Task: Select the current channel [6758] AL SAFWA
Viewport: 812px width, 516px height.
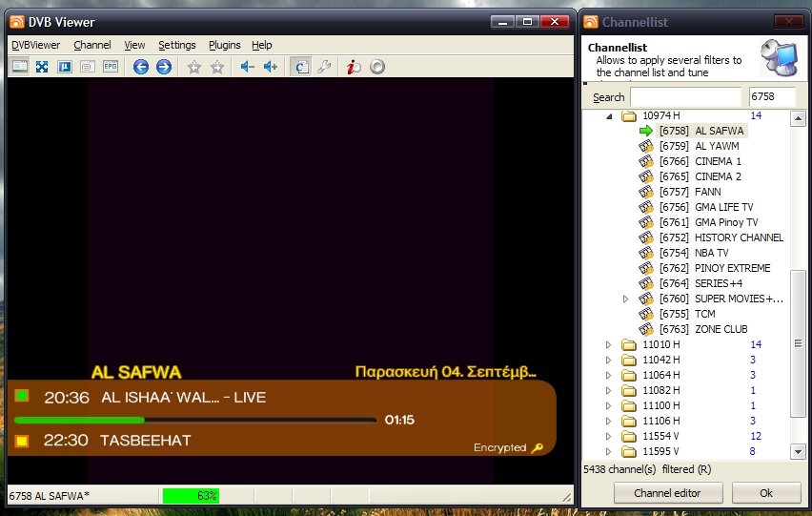Action: click(x=701, y=131)
